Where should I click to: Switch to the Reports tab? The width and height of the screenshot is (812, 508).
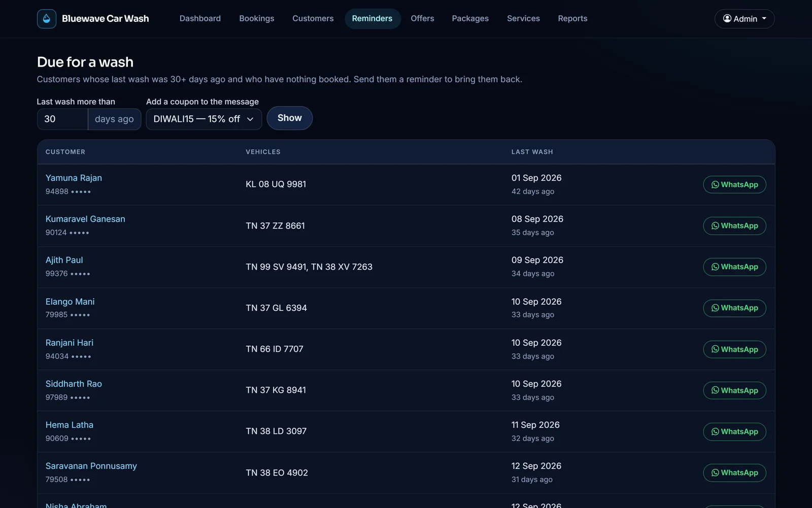click(572, 18)
